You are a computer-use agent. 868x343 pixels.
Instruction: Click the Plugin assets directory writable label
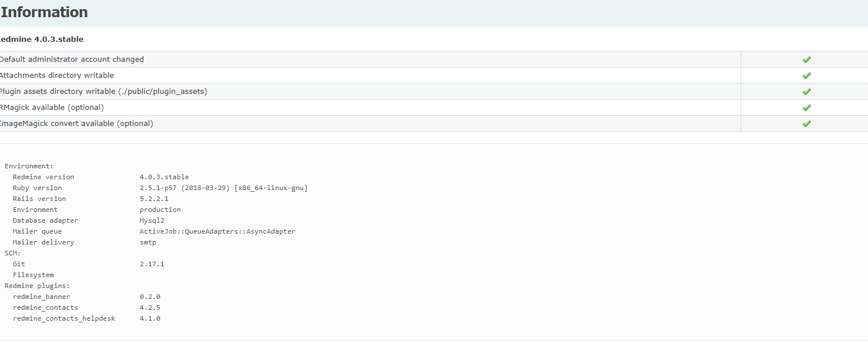103,92
